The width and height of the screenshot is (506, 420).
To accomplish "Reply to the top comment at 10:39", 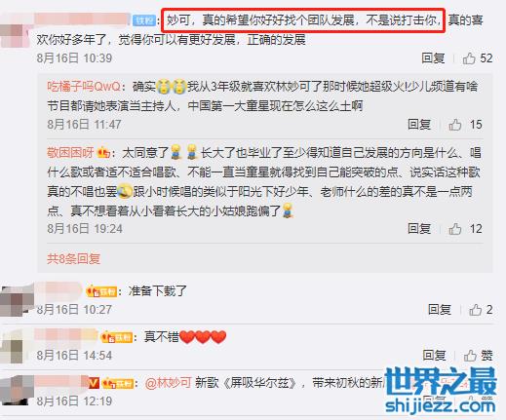I will pos(433,58).
